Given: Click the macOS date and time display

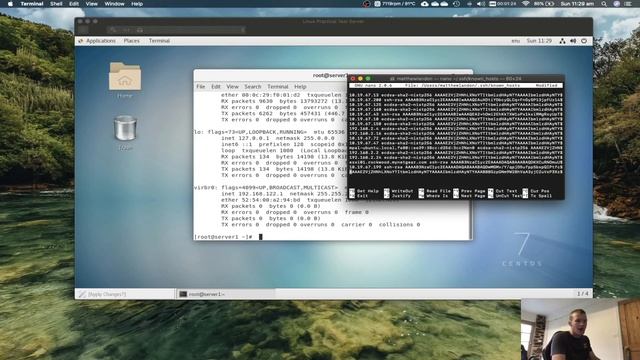Looking at the screenshot, I should tap(577, 4).
